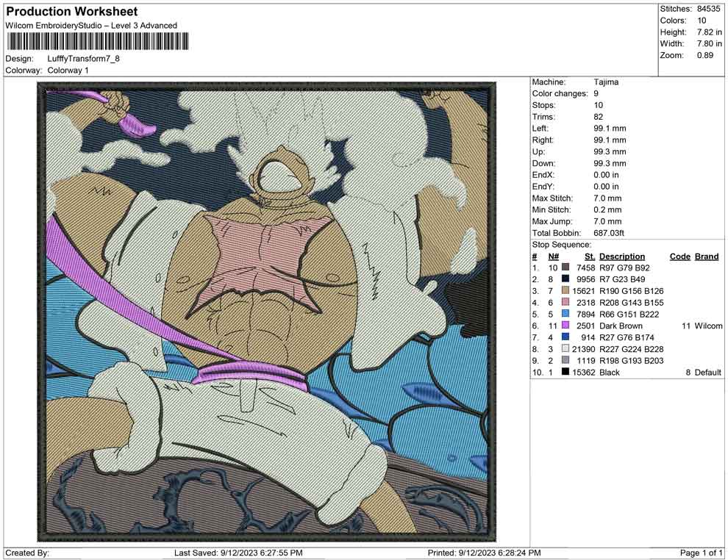Click the R190 G156 B126 tan swatch

pyautogui.click(x=565, y=291)
